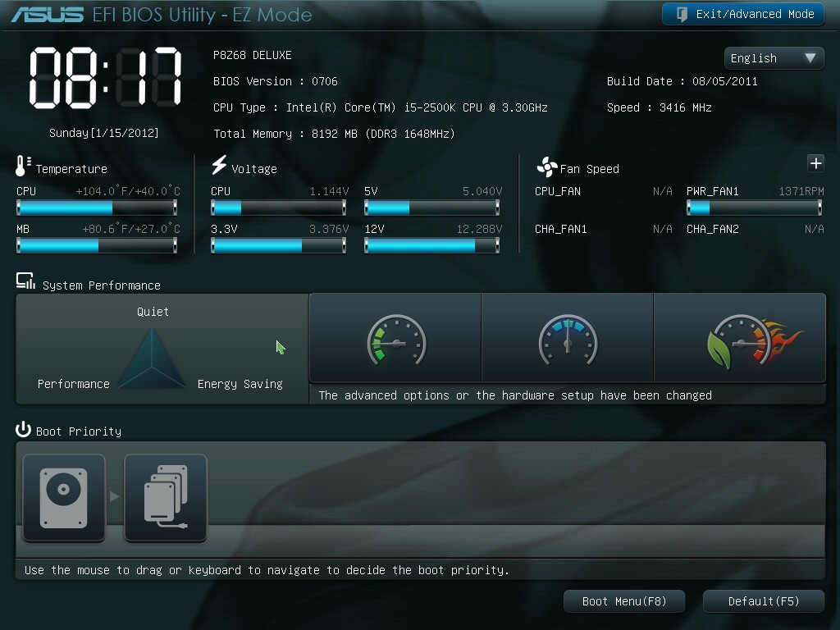Image resolution: width=840 pixels, height=630 pixels.
Task: Click the +104.0°F/+40.0°C CPU temperature value
Action: coord(128,191)
